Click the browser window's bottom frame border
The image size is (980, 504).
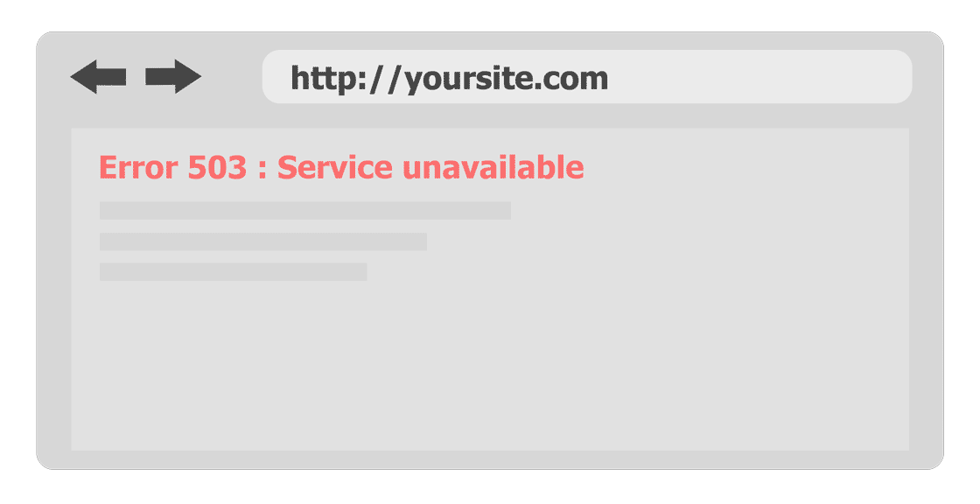490,460
